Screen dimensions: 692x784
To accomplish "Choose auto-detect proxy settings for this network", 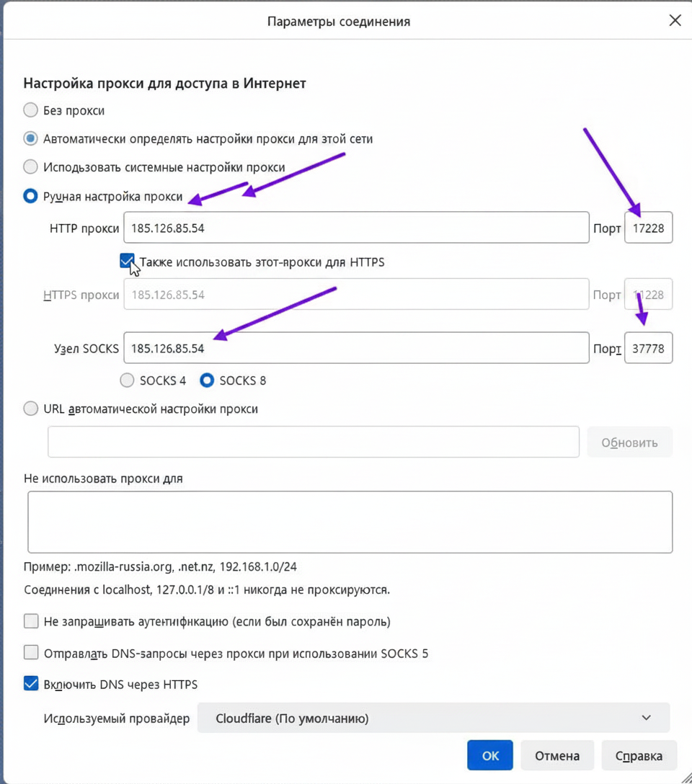I will [30, 138].
